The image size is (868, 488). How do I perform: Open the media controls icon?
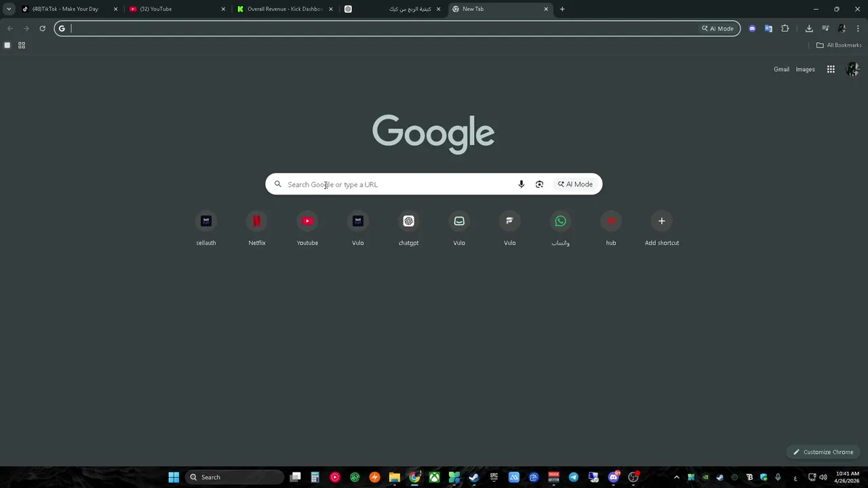[825, 28]
